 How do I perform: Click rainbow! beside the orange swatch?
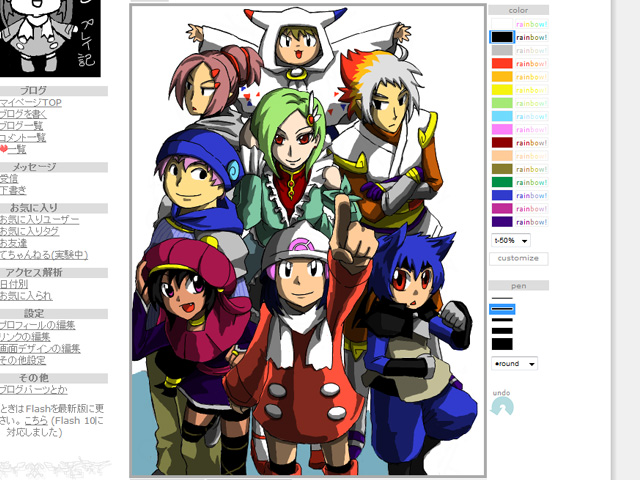[531, 77]
